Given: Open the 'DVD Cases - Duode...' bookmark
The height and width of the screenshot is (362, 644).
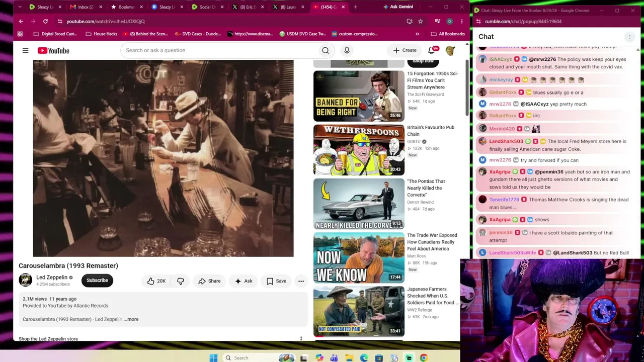Looking at the screenshot, I should coord(198,34).
